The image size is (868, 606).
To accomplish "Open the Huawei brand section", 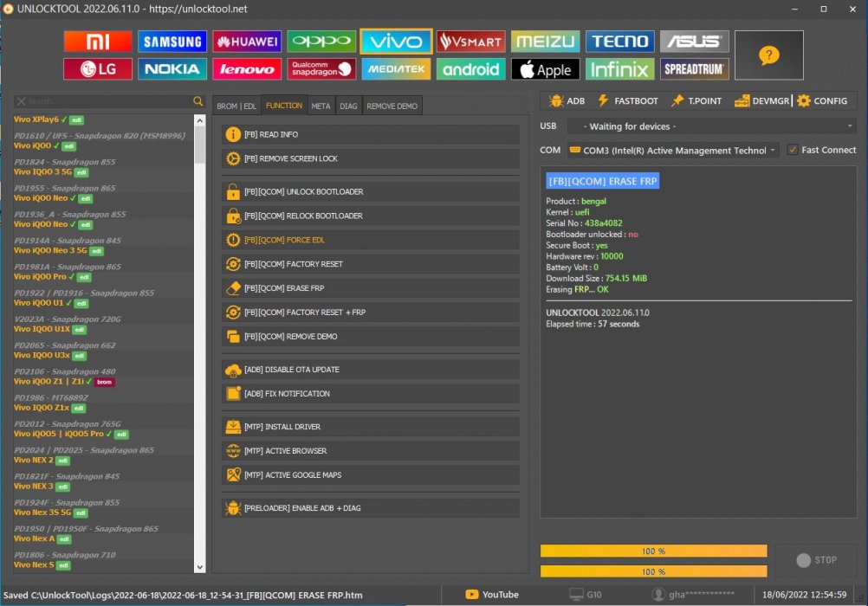I will click(x=247, y=42).
